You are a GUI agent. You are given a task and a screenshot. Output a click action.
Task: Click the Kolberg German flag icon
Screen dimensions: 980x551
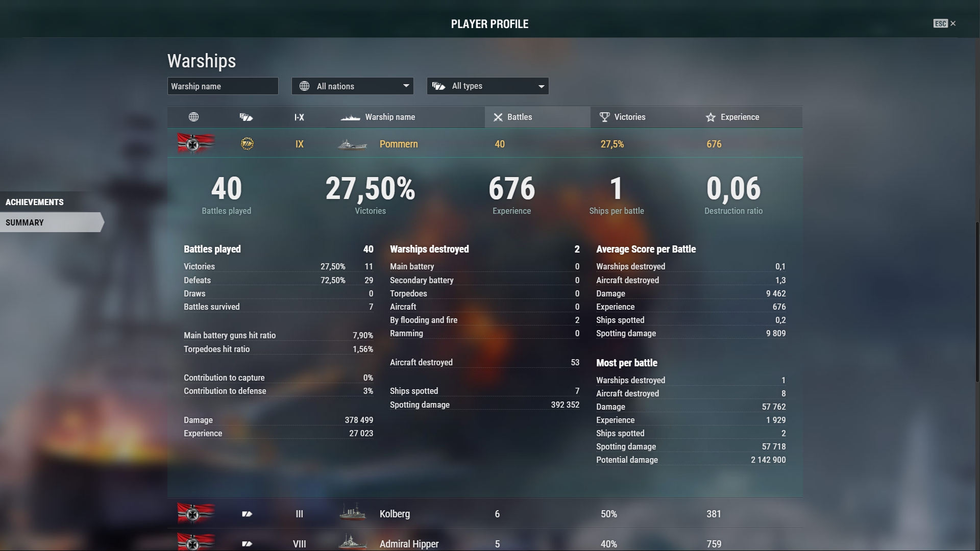tap(196, 514)
